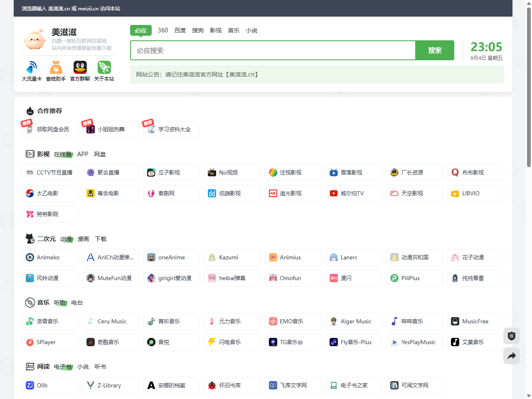Open Fly音乐-Plus site card
The width and height of the screenshot is (532, 399).
pos(354,342)
